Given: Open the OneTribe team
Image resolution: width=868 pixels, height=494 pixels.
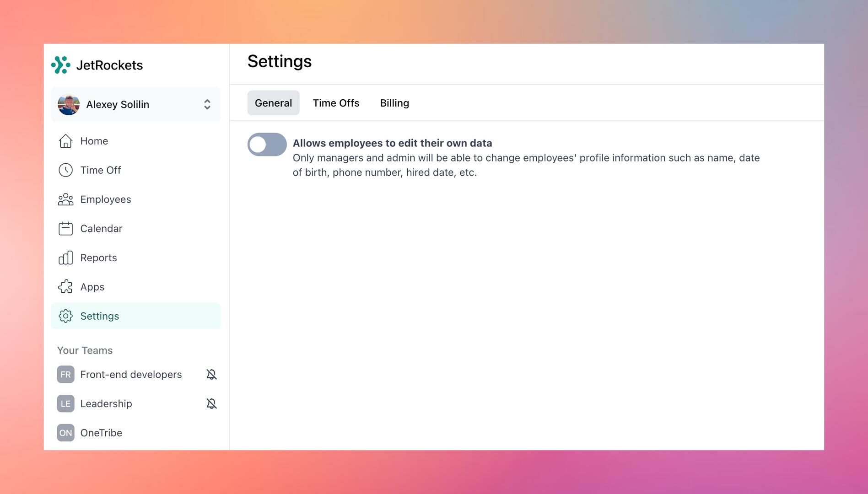Looking at the screenshot, I should (x=101, y=433).
